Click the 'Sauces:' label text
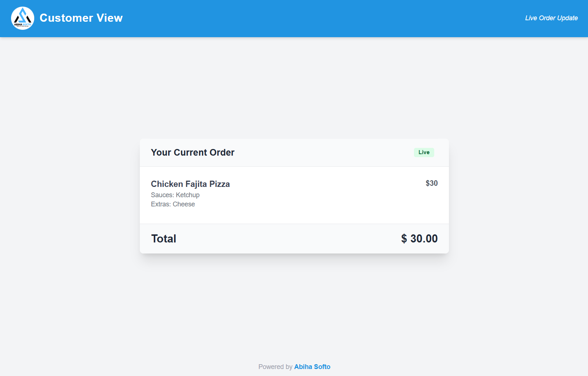Viewport: 588px width, 376px height. click(x=162, y=195)
